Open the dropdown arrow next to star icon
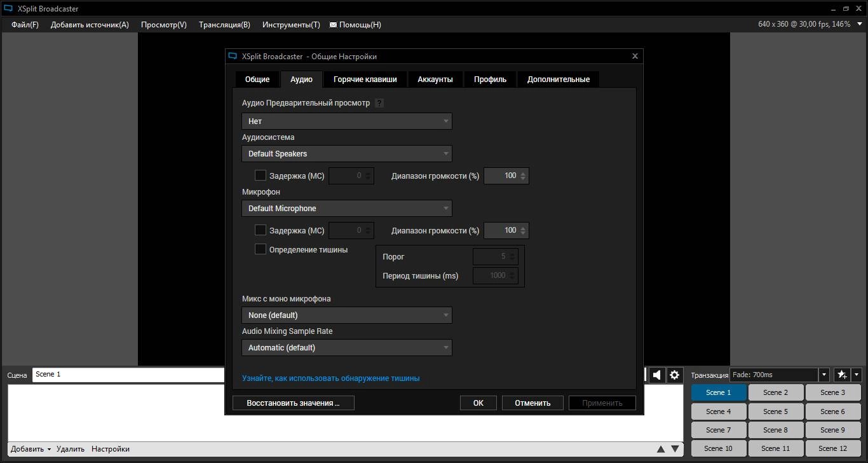The height and width of the screenshot is (463, 868). (x=857, y=375)
